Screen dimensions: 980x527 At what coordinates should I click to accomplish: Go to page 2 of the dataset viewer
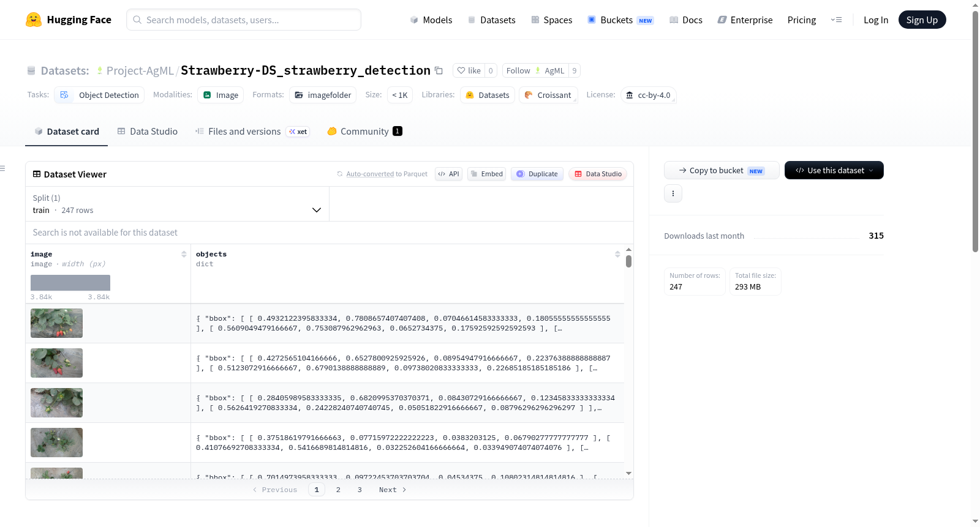click(338, 490)
